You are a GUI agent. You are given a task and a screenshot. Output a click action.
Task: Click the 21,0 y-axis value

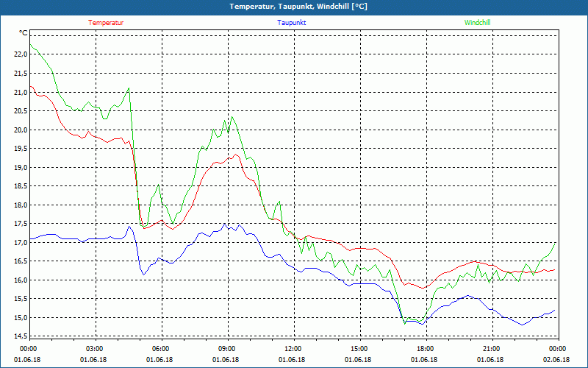[21, 92]
